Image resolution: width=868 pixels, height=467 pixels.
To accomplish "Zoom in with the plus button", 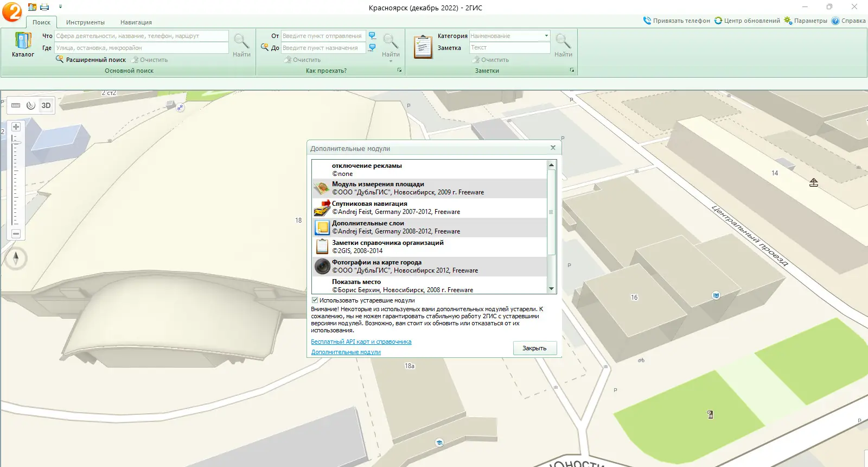I will 16,127.
